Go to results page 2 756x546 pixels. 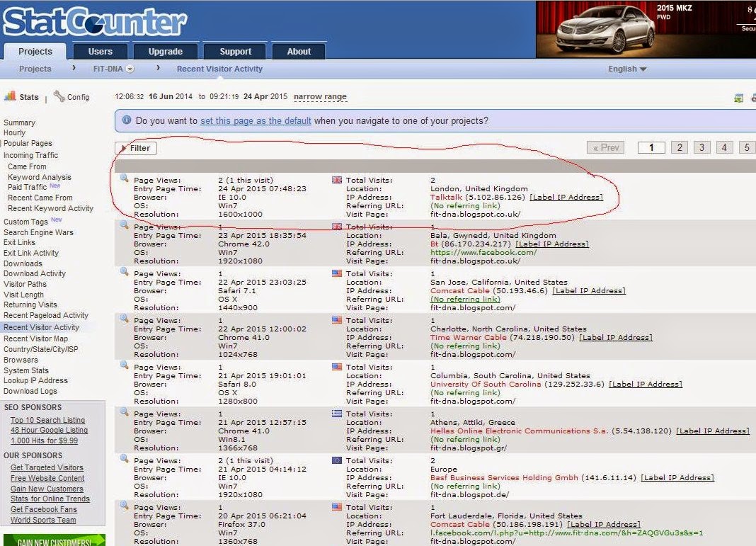pyautogui.click(x=680, y=147)
